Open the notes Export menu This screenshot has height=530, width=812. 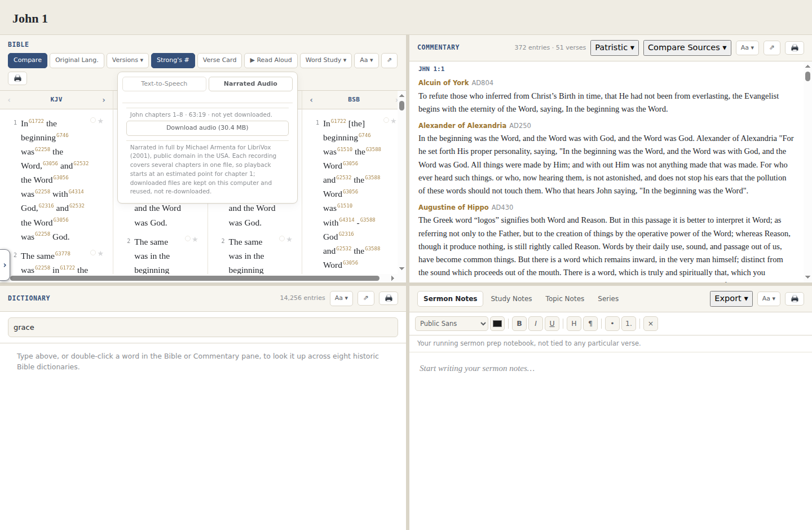coord(731,299)
